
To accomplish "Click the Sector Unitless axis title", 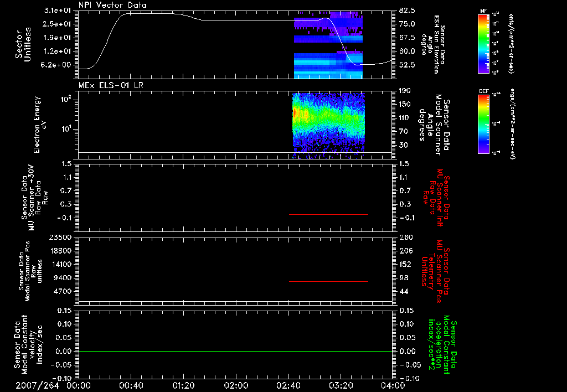I will pyautogui.click(x=23, y=44).
